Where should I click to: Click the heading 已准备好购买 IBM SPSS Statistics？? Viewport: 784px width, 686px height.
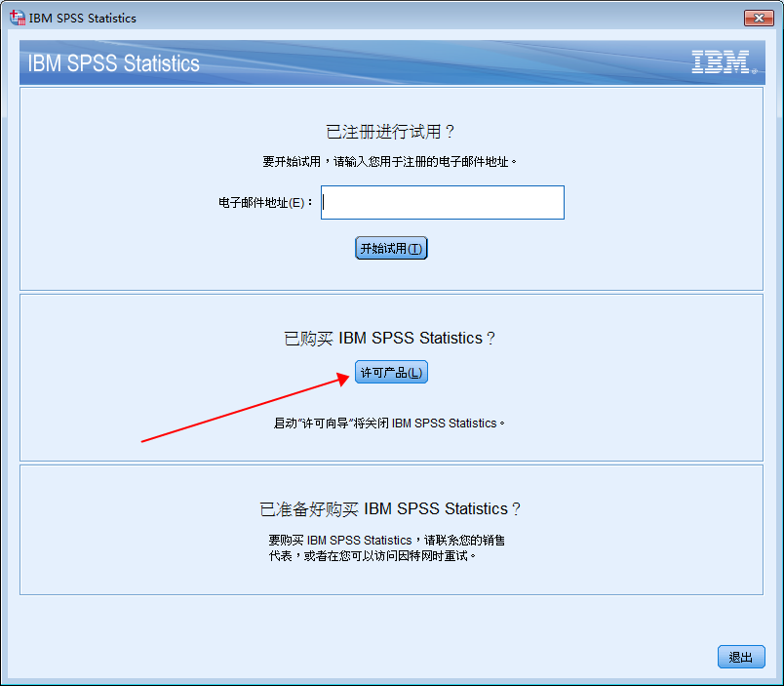[x=390, y=508]
